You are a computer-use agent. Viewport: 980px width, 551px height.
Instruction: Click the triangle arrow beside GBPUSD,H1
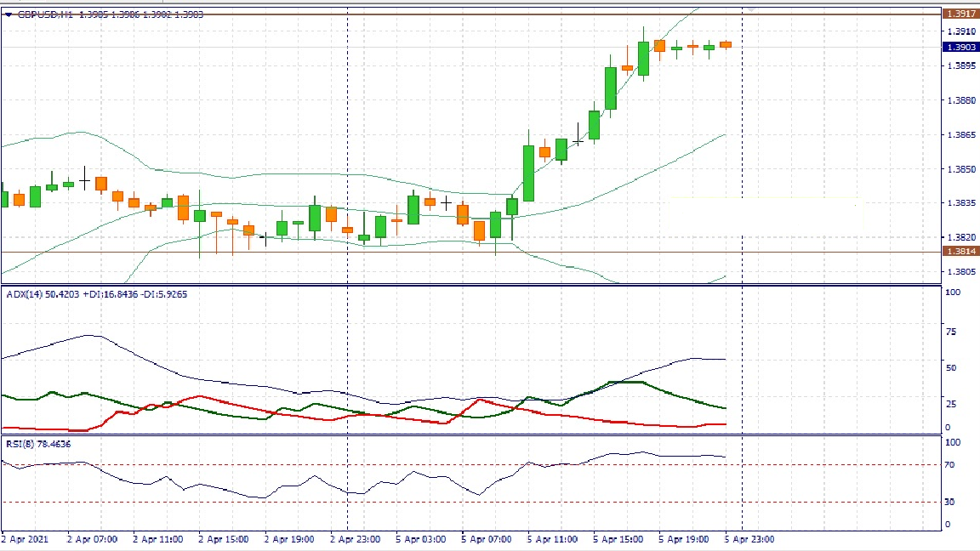pos(9,14)
